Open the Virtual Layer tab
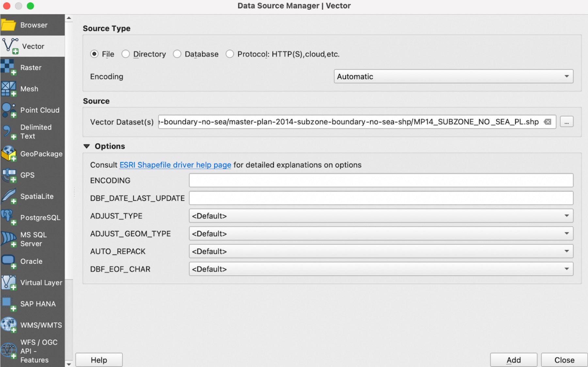This screenshot has width=588, height=367. tap(33, 283)
